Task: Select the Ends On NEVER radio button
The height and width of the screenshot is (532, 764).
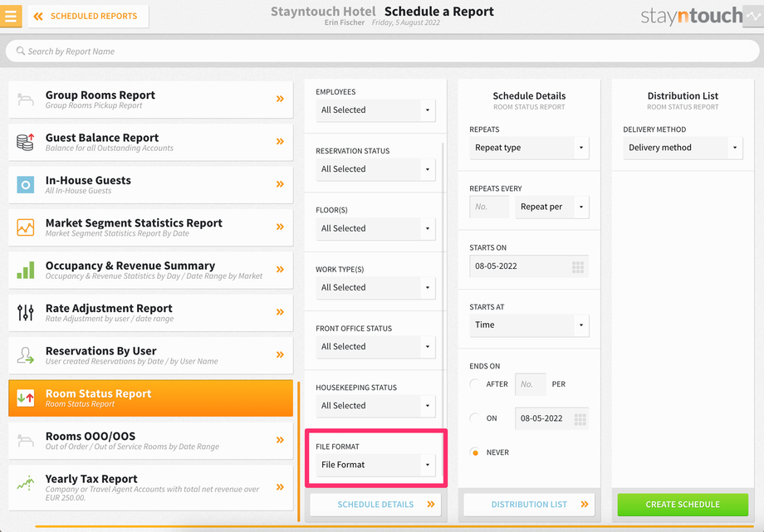Action: 474,452
